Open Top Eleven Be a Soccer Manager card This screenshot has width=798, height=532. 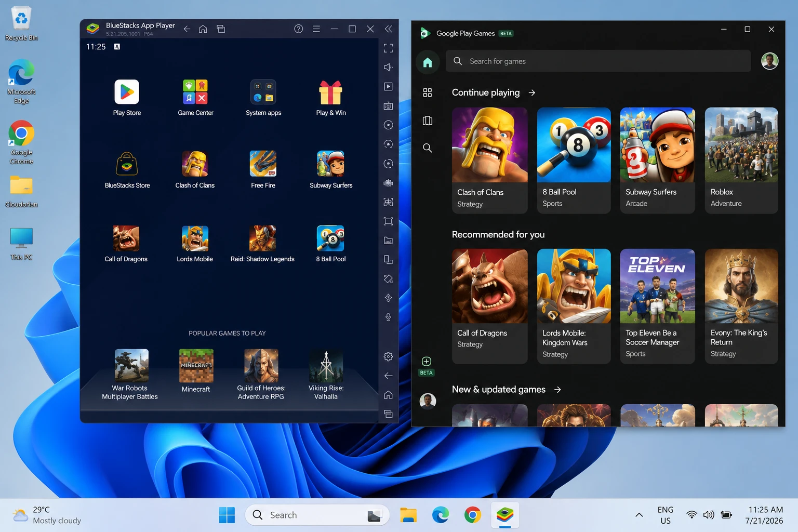658,307
